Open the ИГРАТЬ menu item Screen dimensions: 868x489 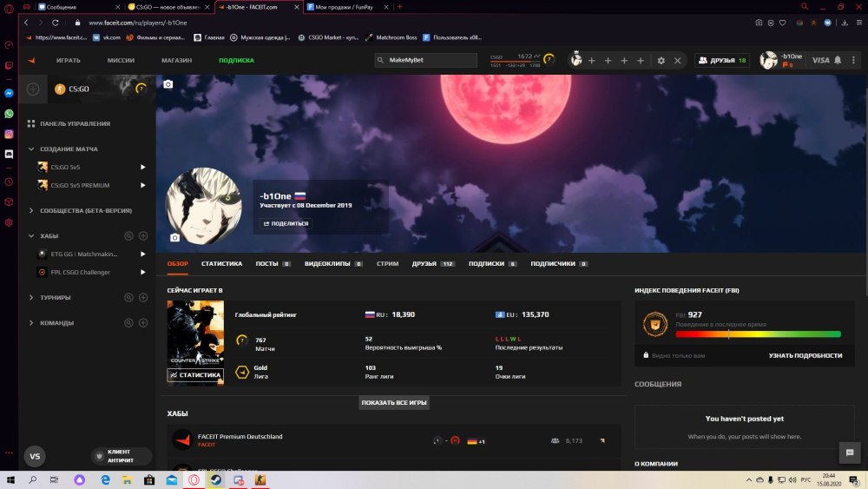[68, 60]
